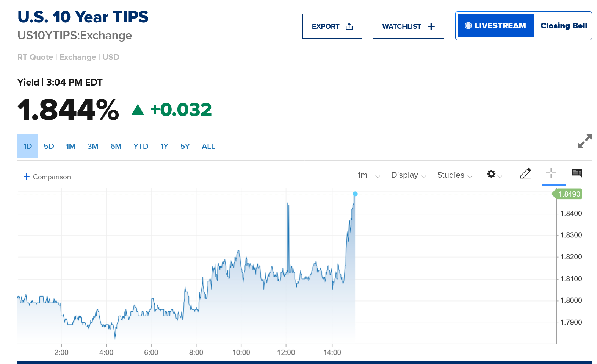Click the 'Yield | 3:04 PM EDT' timestamp
597x364 pixels.
tap(60, 83)
